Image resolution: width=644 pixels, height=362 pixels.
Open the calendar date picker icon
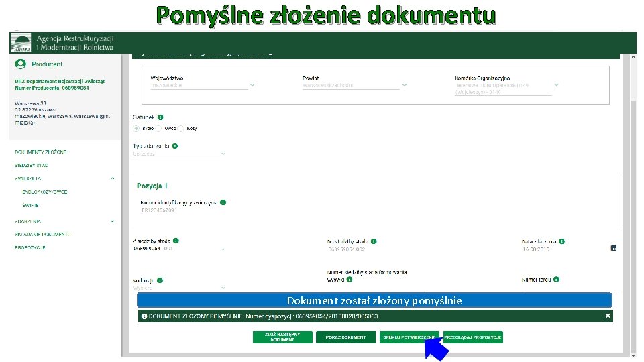pyautogui.click(x=614, y=248)
